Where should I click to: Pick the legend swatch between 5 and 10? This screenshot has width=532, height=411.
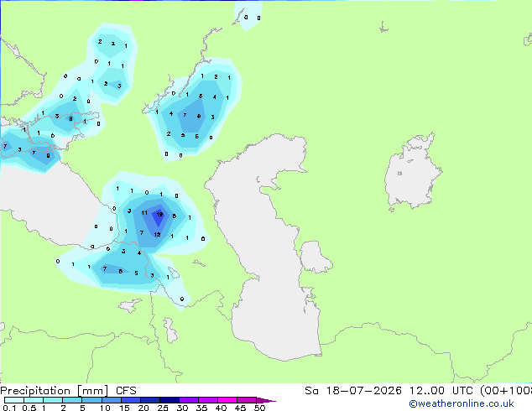(91, 400)
